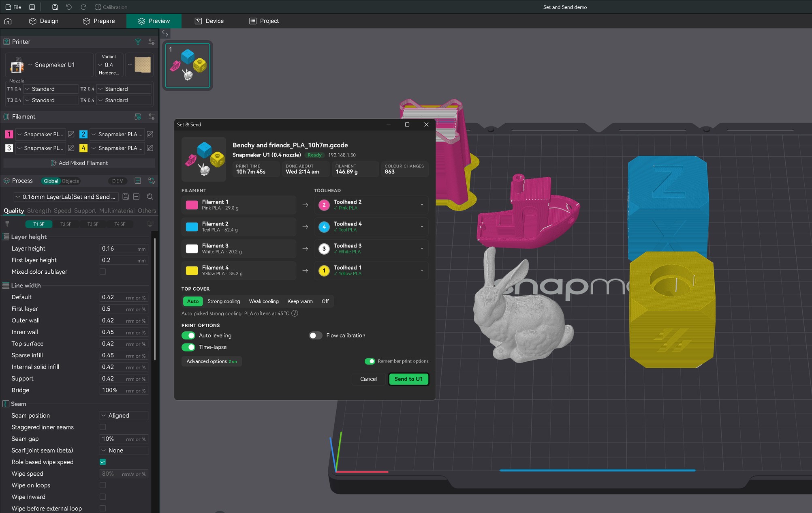Turn off the Auto leveling toggle
The height and width of the screenshot is (513, 812).
(x=188, y=335)
